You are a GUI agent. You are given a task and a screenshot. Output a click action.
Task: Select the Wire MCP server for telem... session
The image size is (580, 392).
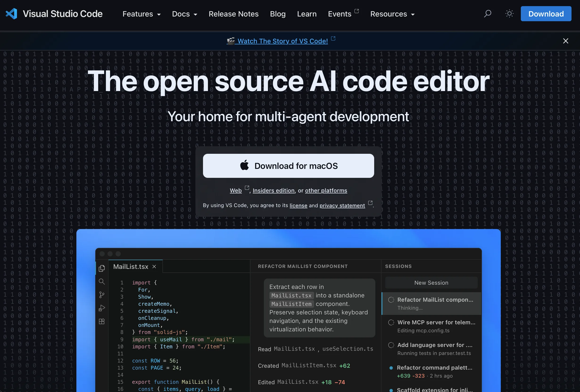click(x=431, y=326)
